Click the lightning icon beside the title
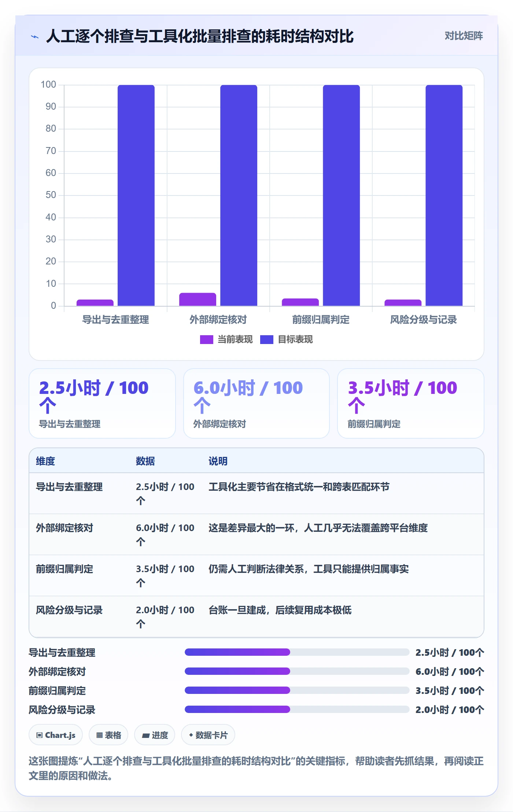 (35, 37)
